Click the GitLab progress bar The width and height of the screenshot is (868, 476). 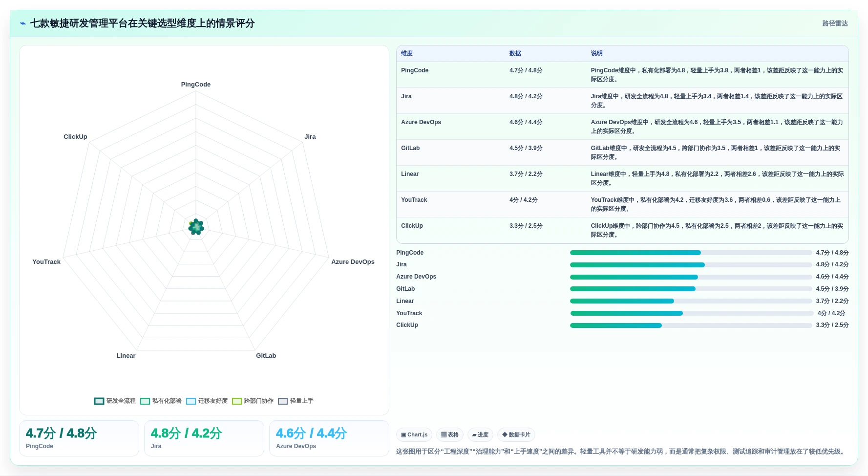click(x=691, y=289)
